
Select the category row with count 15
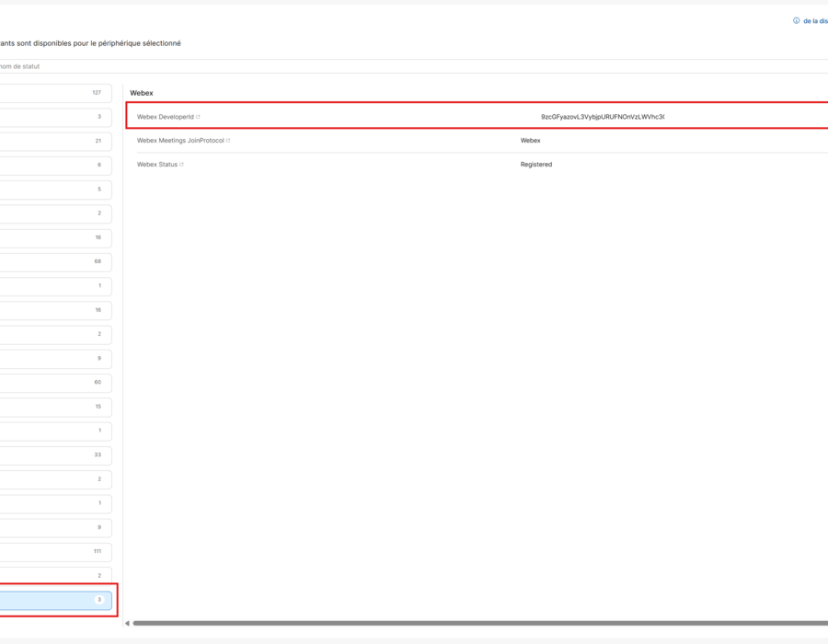pyautogui.click(x=55, y=407)
